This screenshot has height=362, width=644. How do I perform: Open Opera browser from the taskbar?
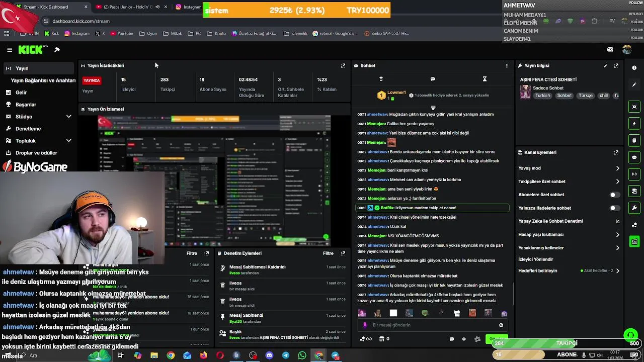[x=220, y=355]
